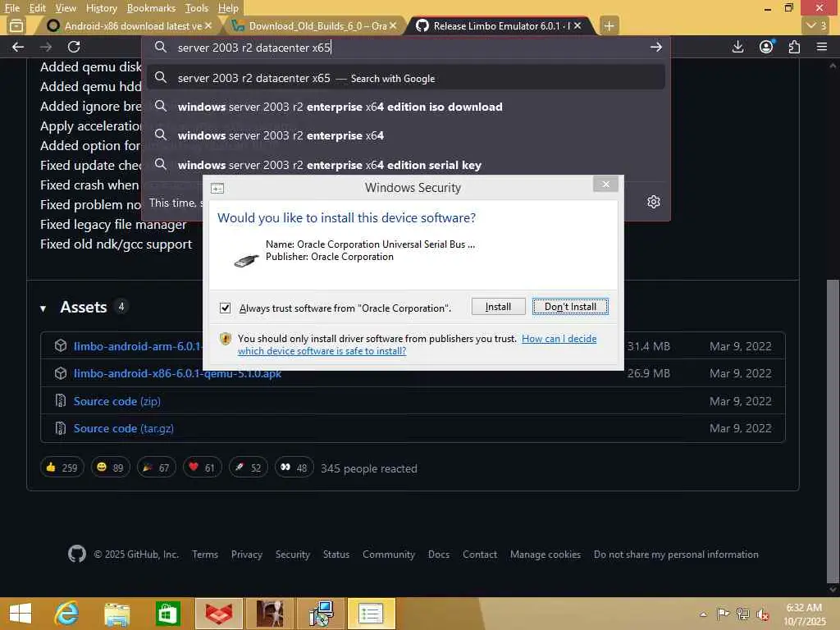
Task: Click the hooray reaction 67
Action: click(x=156, y=468)
